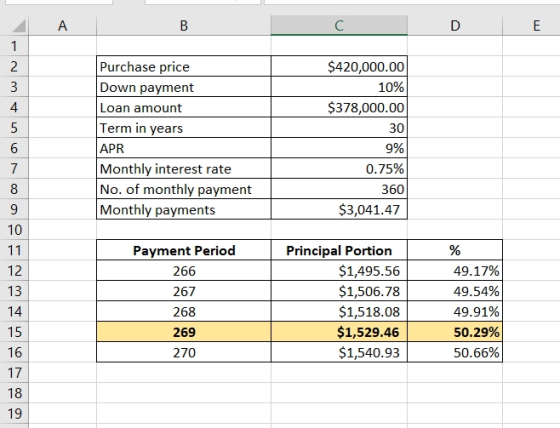Viewport: 560px width, 428px height.
Task: Click the 49.91% cell
Action: click(x=455, y=311)
